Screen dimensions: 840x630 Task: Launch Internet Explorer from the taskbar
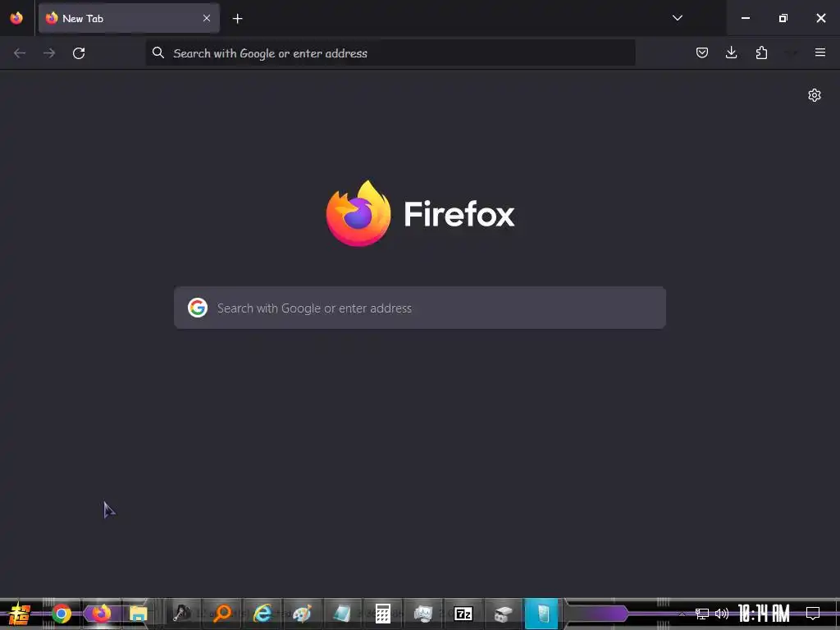[262, 614]
